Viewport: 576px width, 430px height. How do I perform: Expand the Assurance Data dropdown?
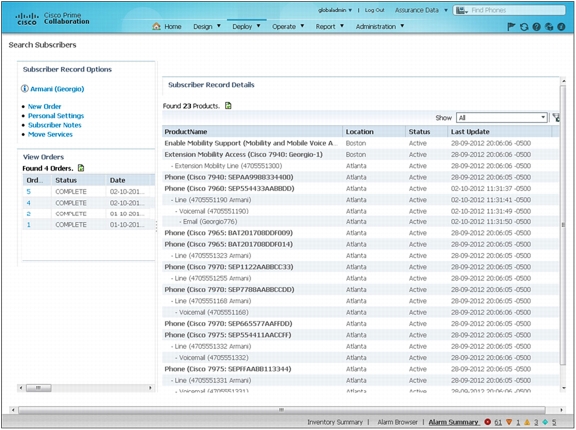421,10
